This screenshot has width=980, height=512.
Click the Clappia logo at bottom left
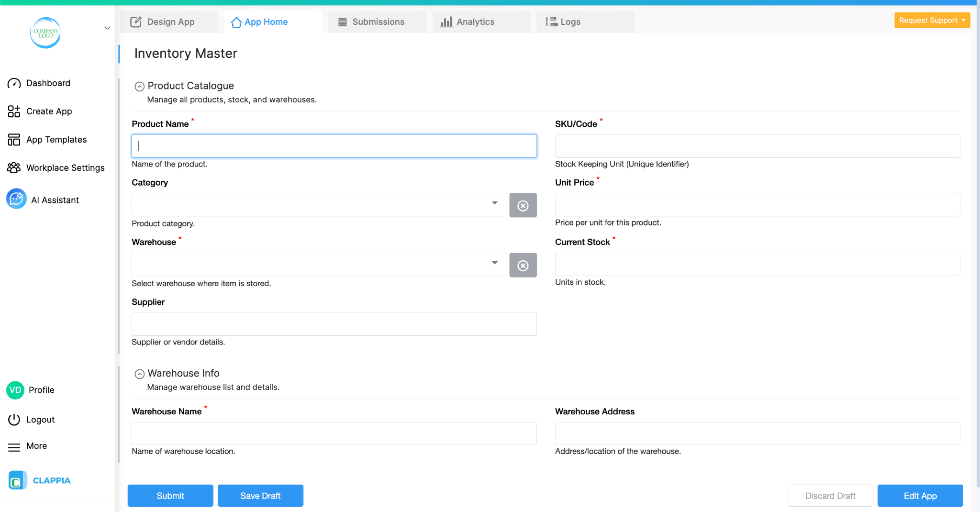pyautogui.click(x=40, y=480)
